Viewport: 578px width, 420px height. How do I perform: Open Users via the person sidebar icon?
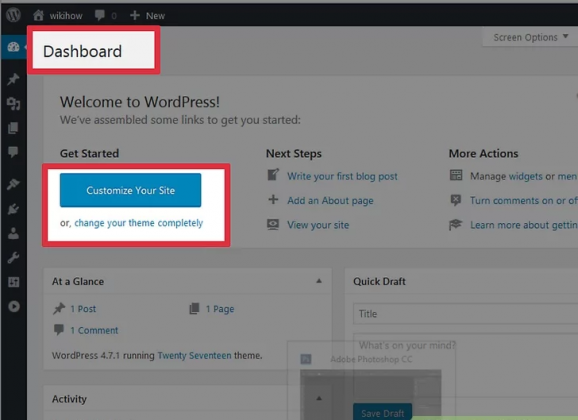[x=13, y=233]
